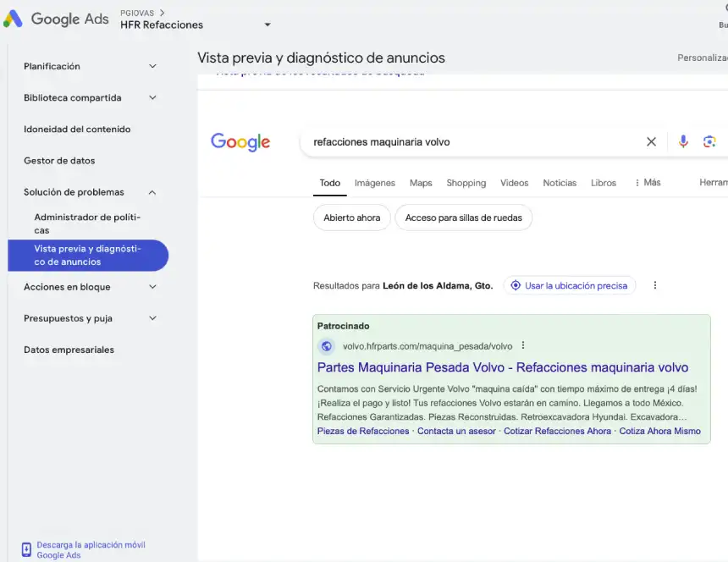Screen dimensions: 728x562
Task: Click the globe favicon in sponsored ad
Action: 327,346
